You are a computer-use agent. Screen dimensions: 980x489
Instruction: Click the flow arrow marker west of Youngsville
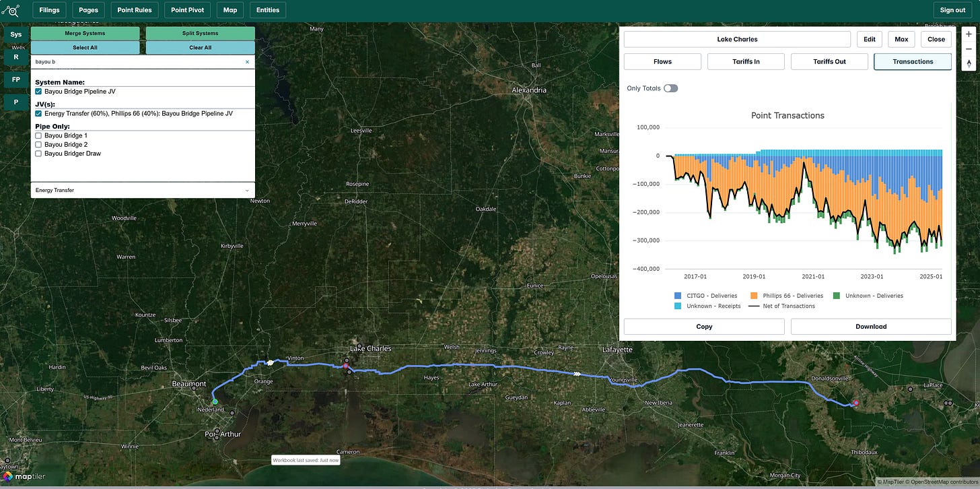click(x=577, y=372)
